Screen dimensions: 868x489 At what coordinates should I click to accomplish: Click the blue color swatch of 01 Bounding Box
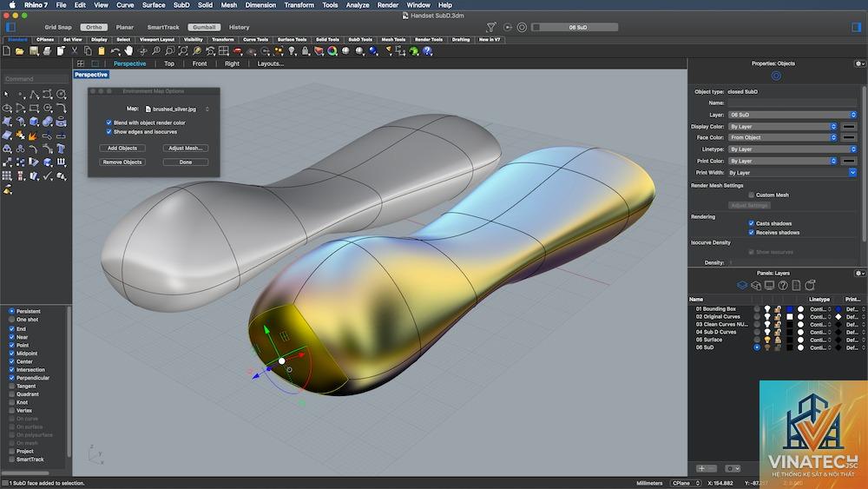click(789, 309)
